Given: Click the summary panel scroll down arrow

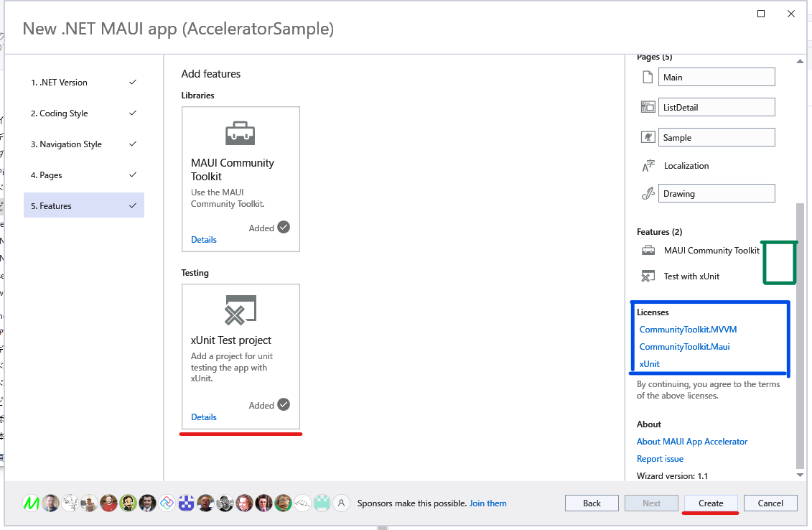Looking at the screenshot, I should pyautogui.click(x=800, y=475).
